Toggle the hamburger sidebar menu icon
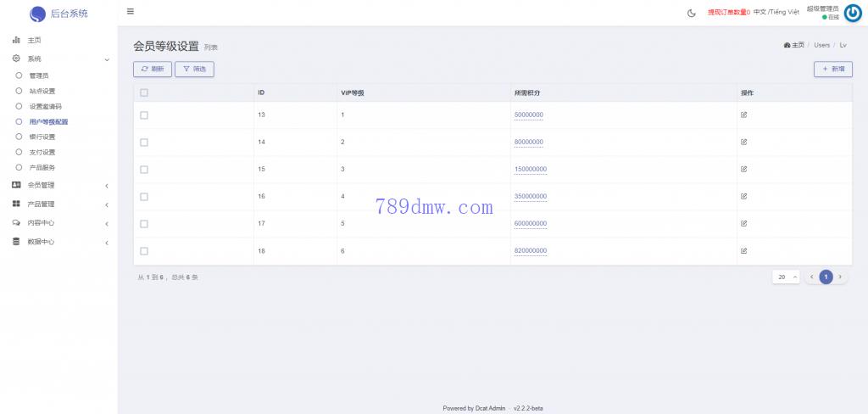868x414 pixels. [130, 12]
